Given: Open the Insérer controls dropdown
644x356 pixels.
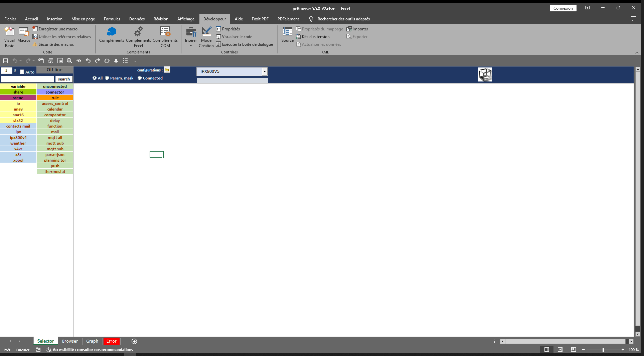Looking at the screenshot, I should (x=191, y=37).
